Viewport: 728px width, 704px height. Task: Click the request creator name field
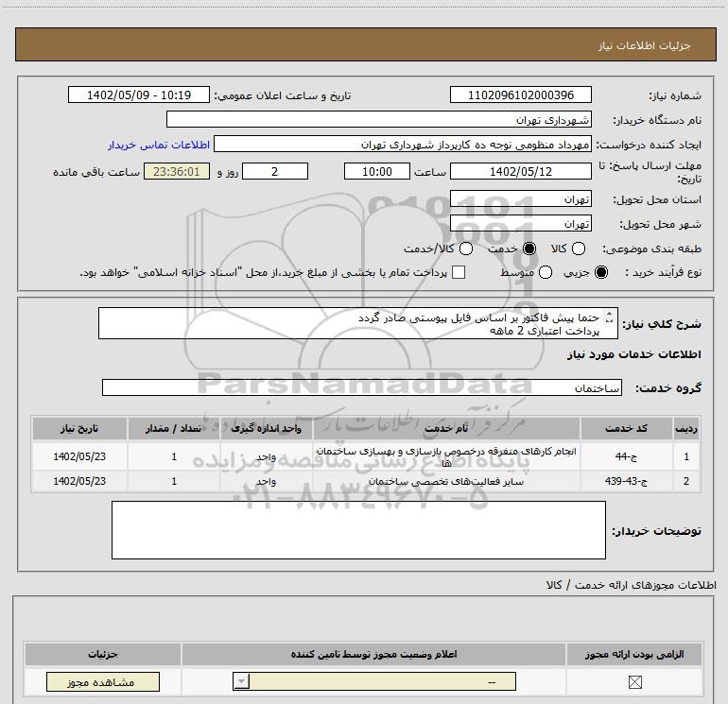coord(403,144)
